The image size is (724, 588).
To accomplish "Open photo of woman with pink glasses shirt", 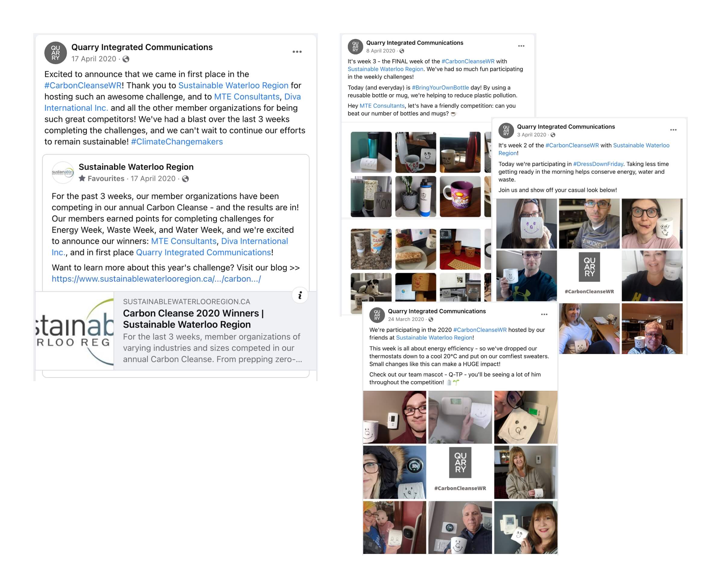I will point(652,223).
